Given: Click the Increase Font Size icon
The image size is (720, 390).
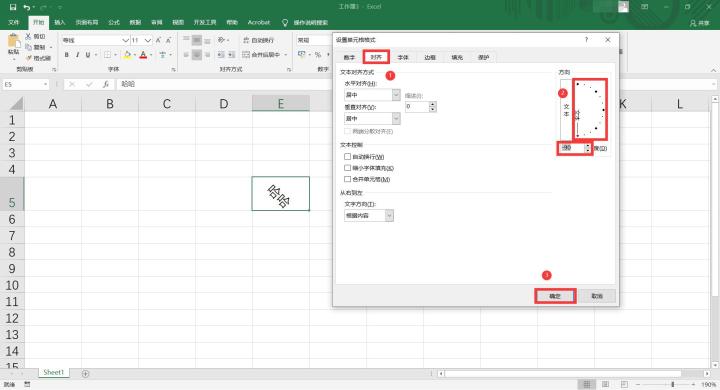Looking at the screenshot, I should click(158, 40).
